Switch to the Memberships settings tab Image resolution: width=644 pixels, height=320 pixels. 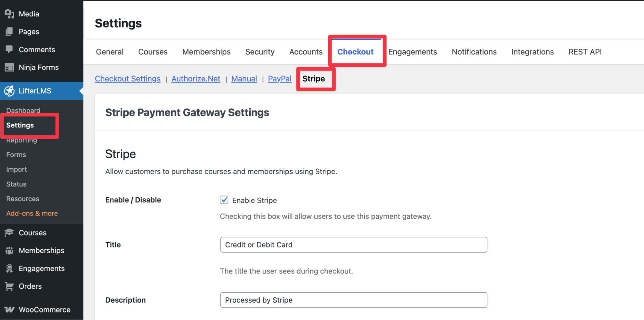[x=206, y=52]
